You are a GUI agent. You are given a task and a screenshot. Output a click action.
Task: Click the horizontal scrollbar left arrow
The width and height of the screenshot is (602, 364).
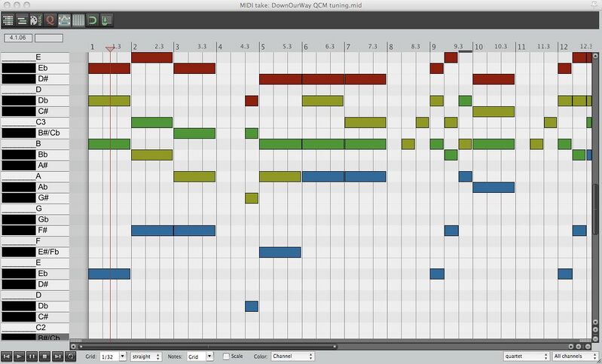(74, 347)
